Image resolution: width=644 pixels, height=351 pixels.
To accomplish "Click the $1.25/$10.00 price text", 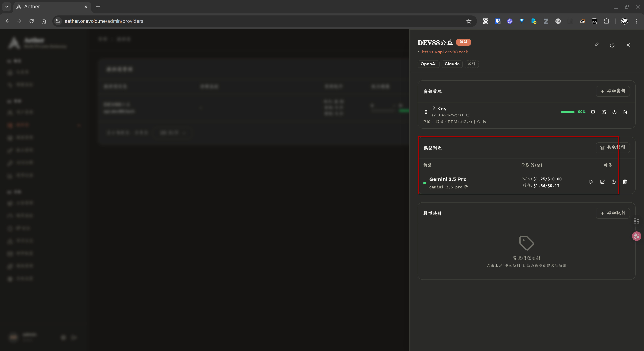I will click(547, 179).
